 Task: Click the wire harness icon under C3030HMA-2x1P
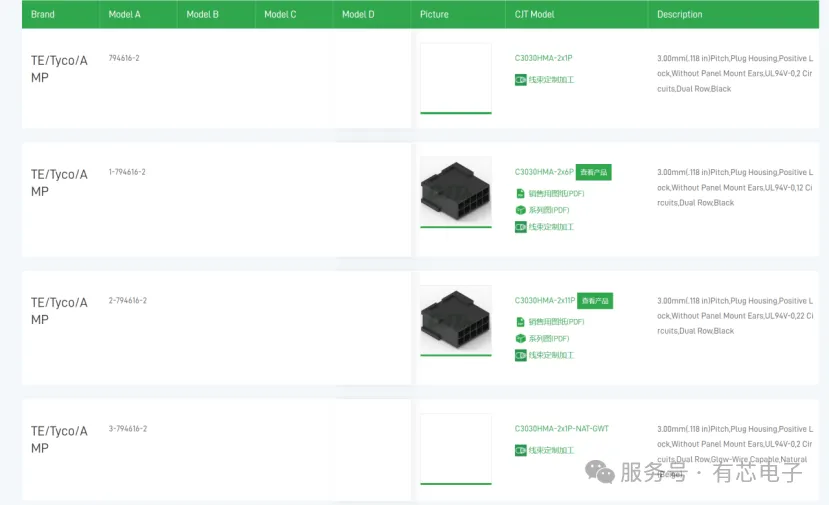tap(520, 79)
